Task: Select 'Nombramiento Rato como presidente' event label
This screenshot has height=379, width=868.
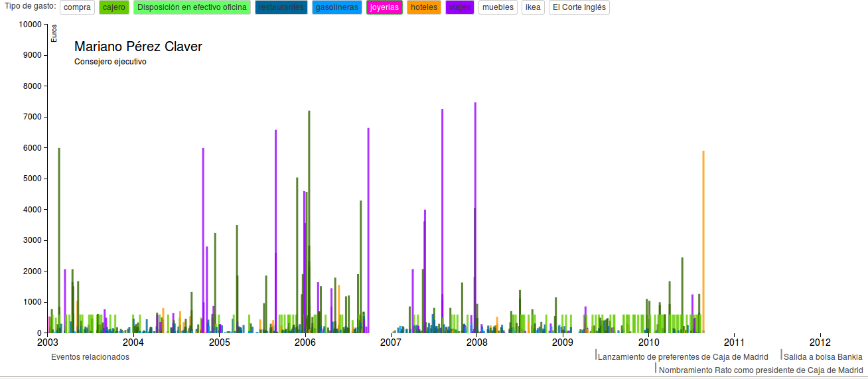Action: tap(760, 370)
